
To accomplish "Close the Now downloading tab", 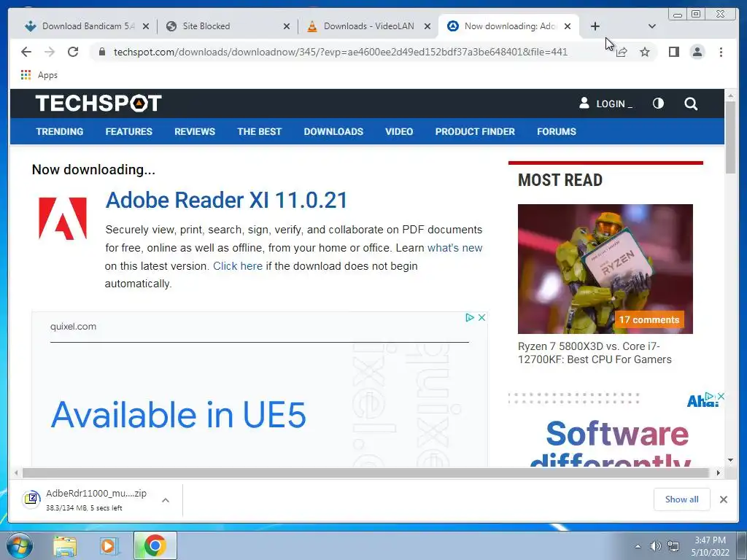I will 568,26.
